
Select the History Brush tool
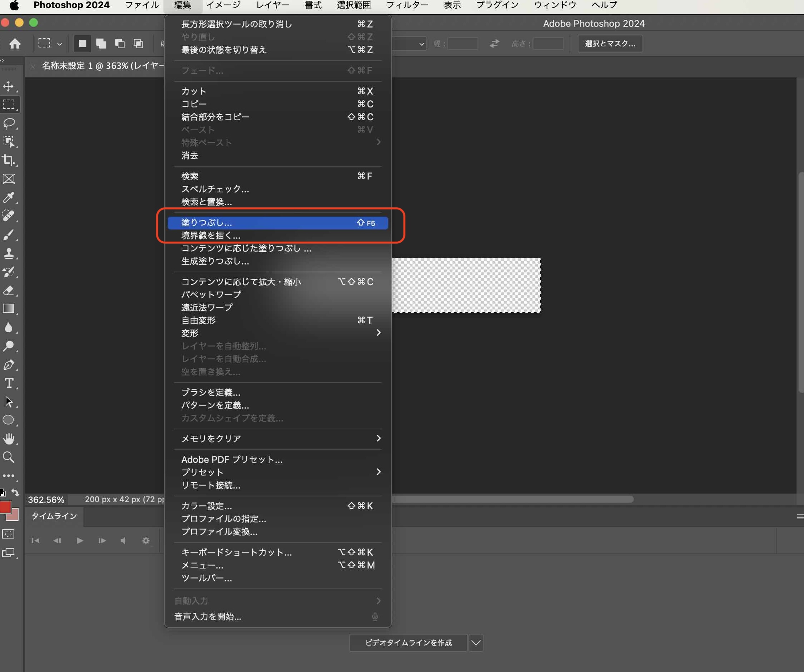click(x=9, y=272)
